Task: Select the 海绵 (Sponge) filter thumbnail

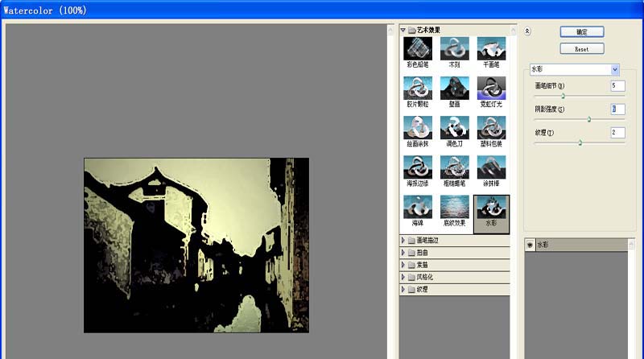Action: 418,207
